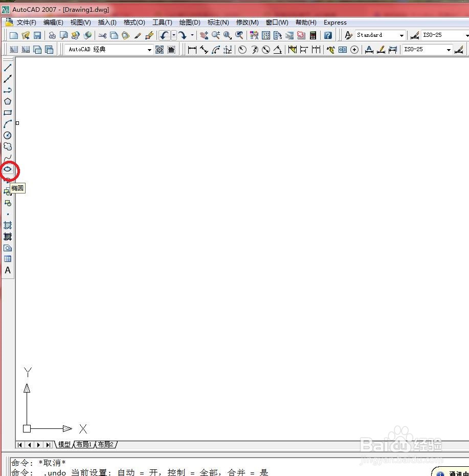Click the Zoom Realtime magnifier icon
The height and width of the screenshot is (476, 469).
(x=216, y=35)
